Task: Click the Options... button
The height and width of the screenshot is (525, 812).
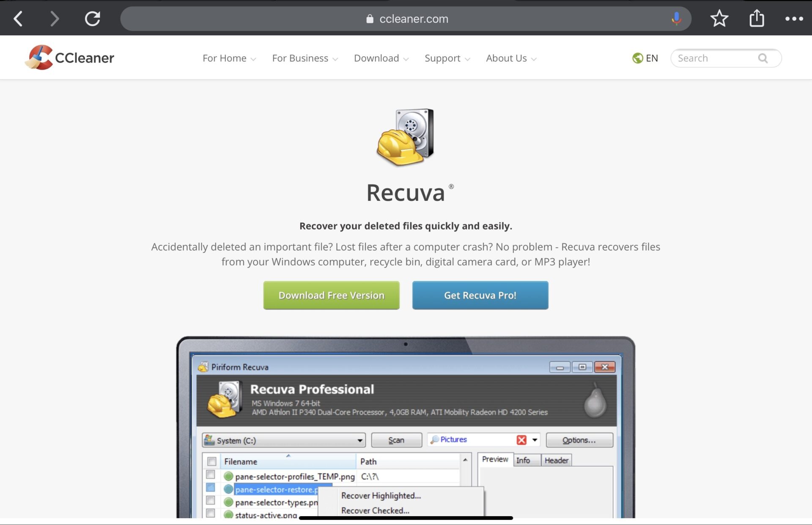Action: coord(579,440)
